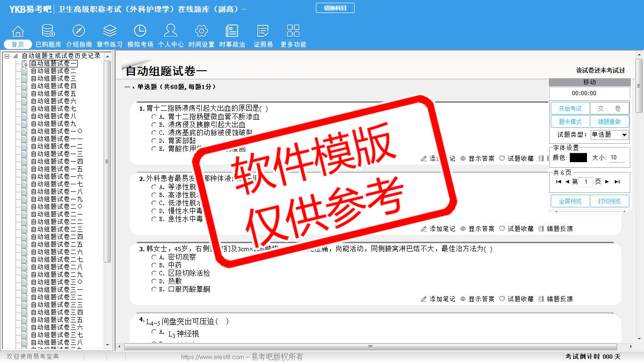Image resolution: width=644 pixels, height=362 pixels.
Task: Click the 介绍指南 compass icon
Action: click(x=79, y=32)
